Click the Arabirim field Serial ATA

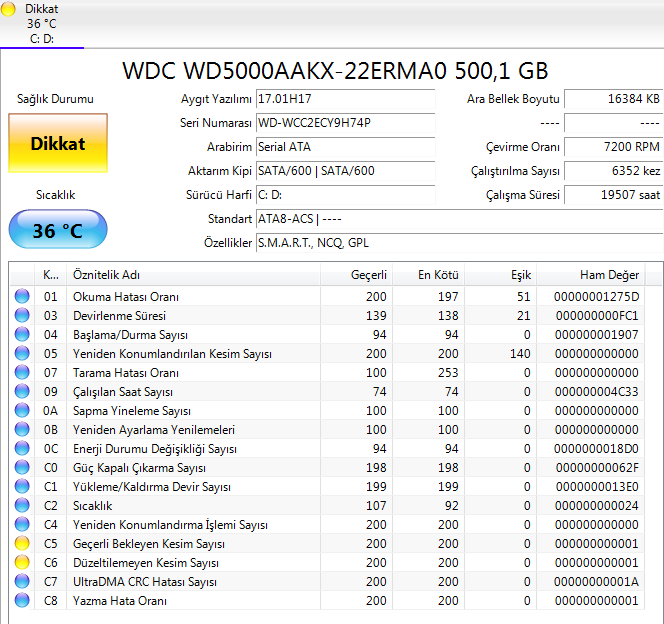[x=346, y=147]
